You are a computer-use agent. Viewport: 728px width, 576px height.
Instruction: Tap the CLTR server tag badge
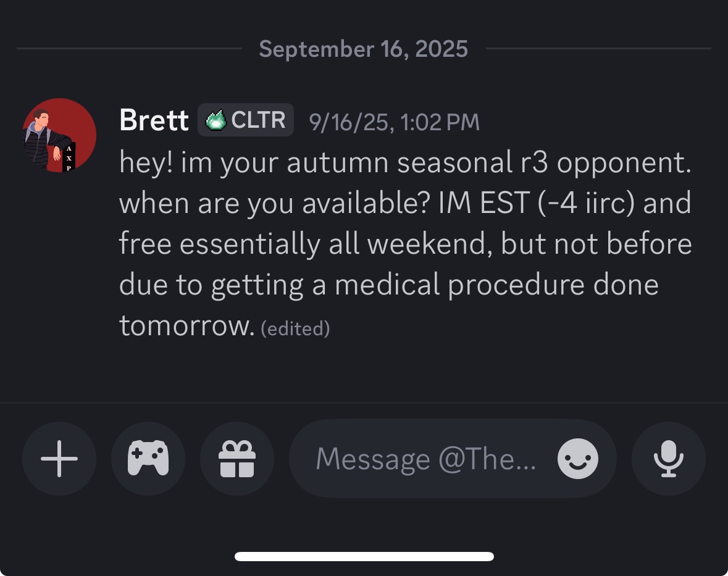246,120
